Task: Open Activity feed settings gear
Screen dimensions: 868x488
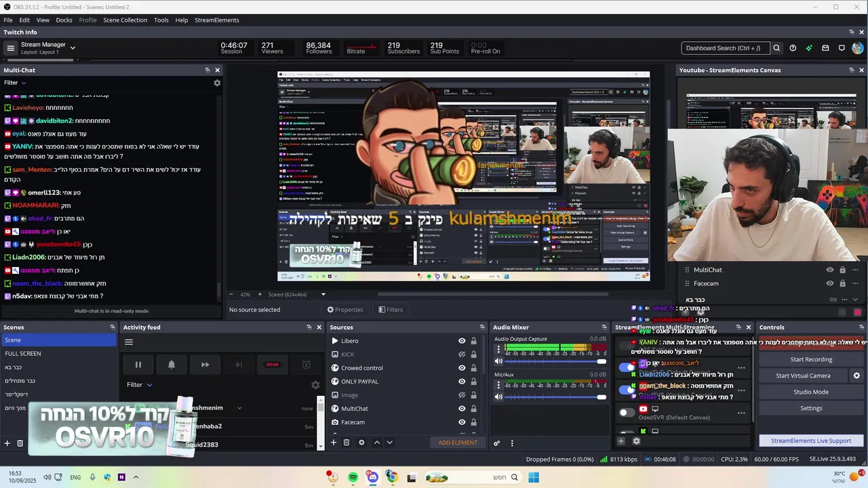Action: tap(315, 385)
